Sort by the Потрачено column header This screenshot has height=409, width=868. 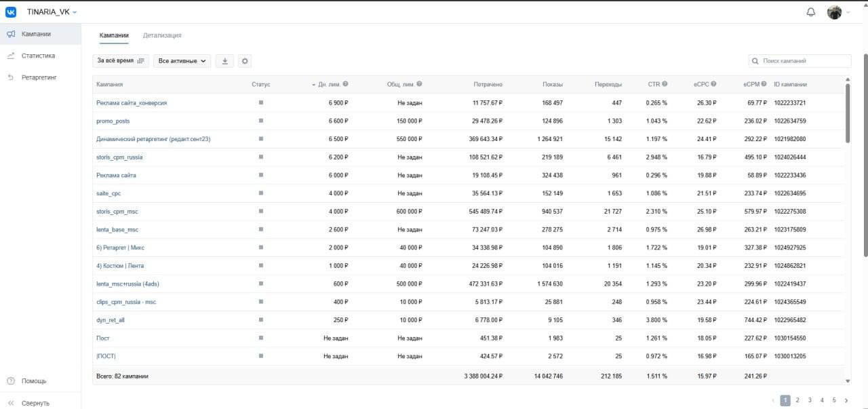tap(488, 84)
